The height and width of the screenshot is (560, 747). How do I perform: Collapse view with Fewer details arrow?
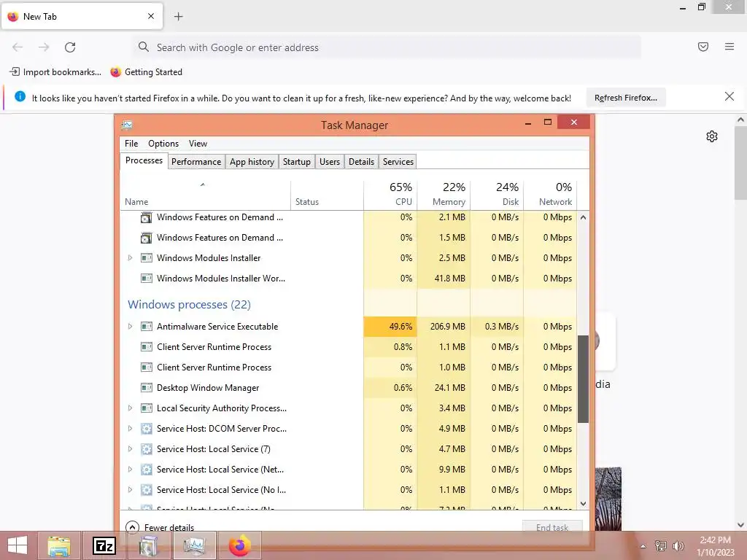click(132, 527)
